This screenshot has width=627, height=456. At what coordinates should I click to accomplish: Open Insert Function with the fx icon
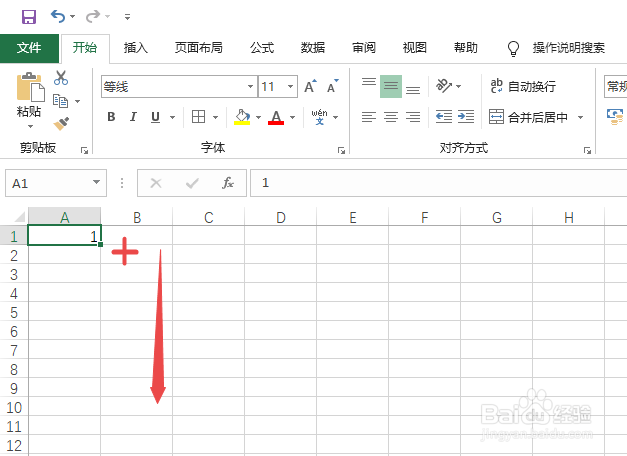pyautogui.click(x=228, y=183)
